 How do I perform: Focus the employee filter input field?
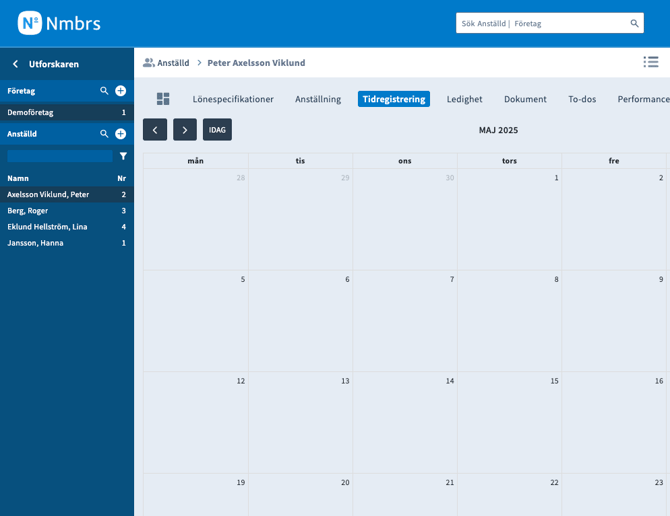point(60,156)
